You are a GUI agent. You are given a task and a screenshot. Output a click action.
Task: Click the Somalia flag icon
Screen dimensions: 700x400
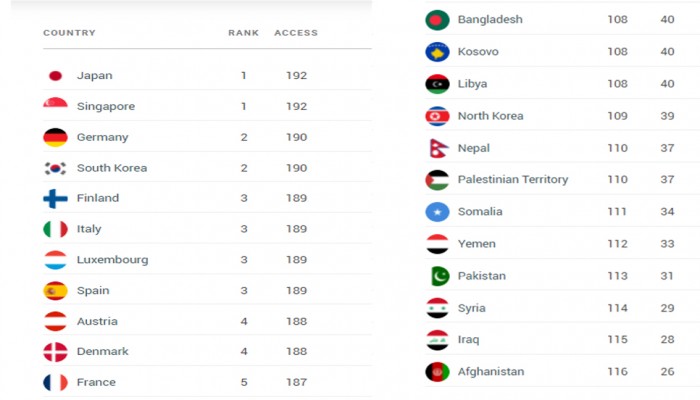(x=438, y=212)
